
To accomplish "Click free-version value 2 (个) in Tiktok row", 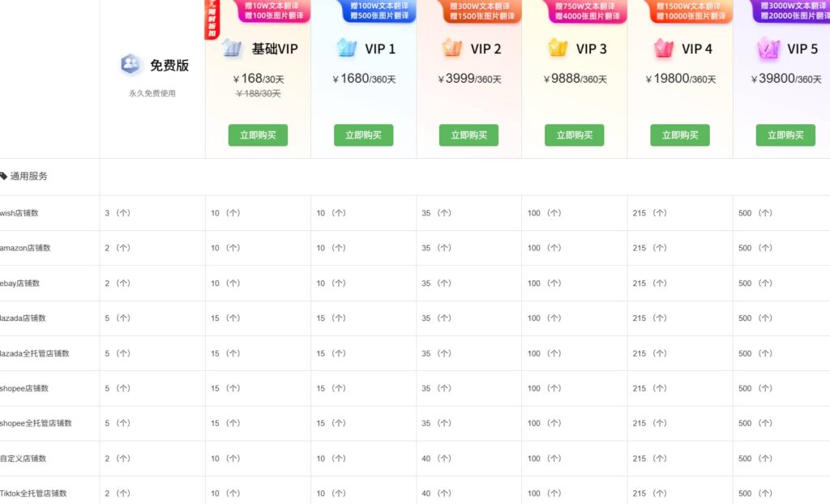I will click(118, 493).
